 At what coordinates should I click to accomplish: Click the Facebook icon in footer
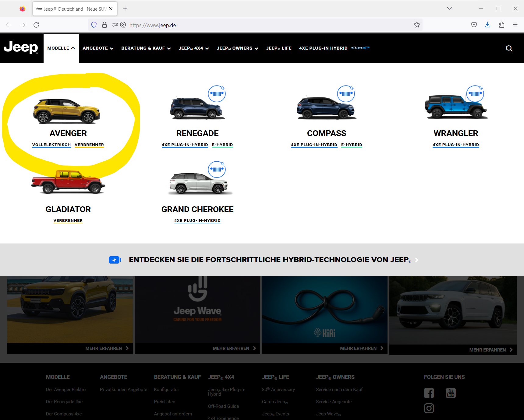(x=429, y=393)
